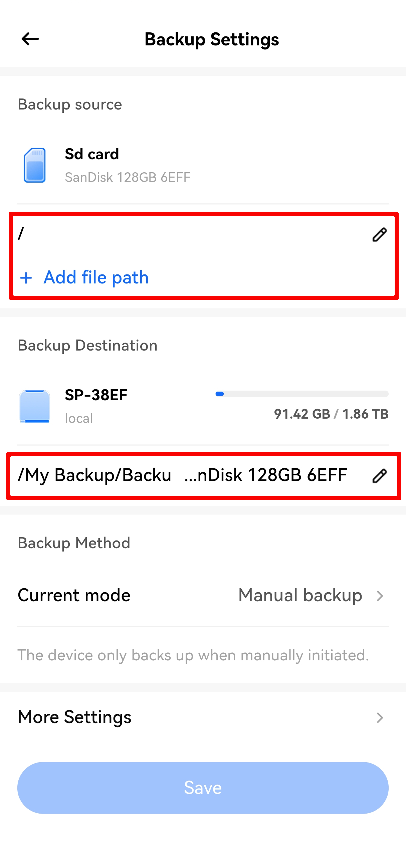Click the pencil icon beside the "/" source path

coord(379,234)
